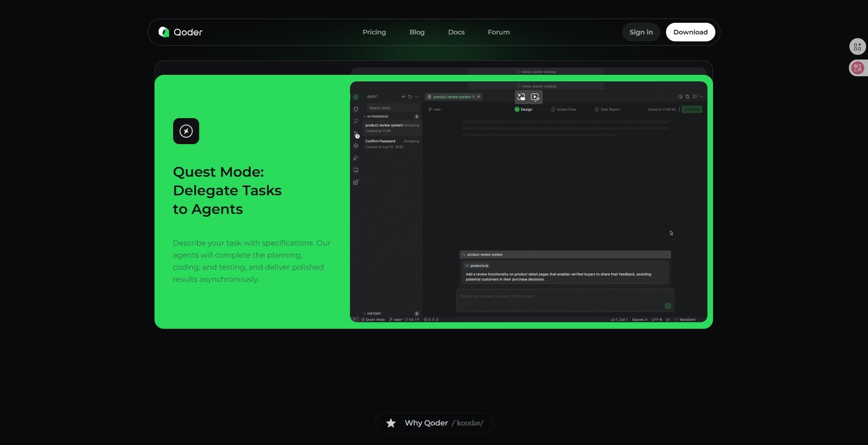Click the Start Now button

point(692,109)
